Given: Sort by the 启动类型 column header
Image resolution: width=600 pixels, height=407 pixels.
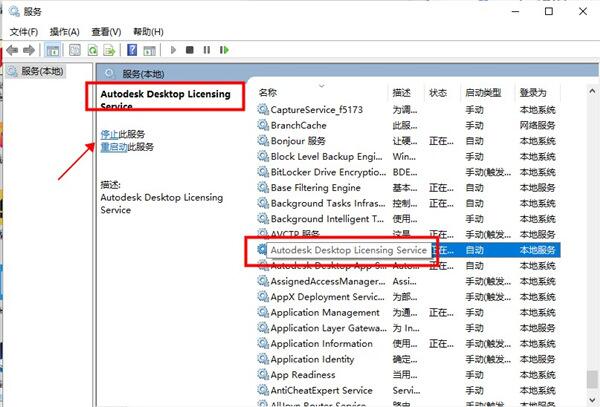Looking at the screenshot, I should (x=483, y=92).
